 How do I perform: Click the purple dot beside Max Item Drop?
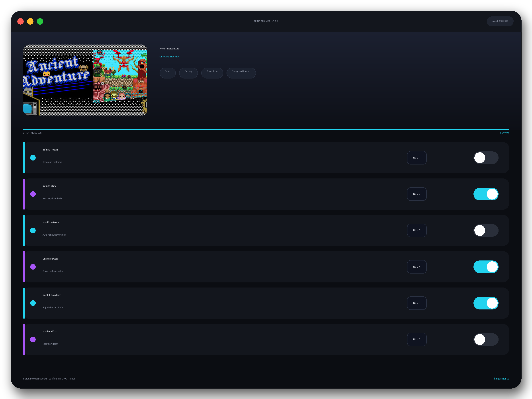[33, 339]
